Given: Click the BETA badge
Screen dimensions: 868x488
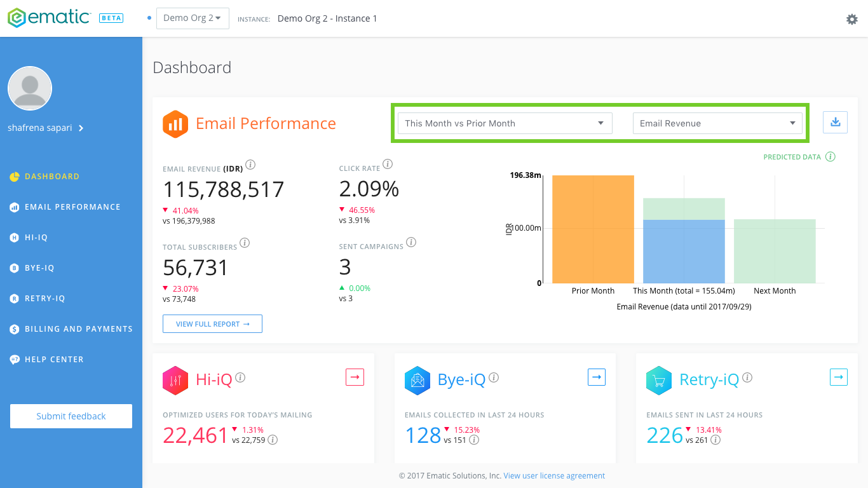Looking at the screenshot, I should point(112,18).
